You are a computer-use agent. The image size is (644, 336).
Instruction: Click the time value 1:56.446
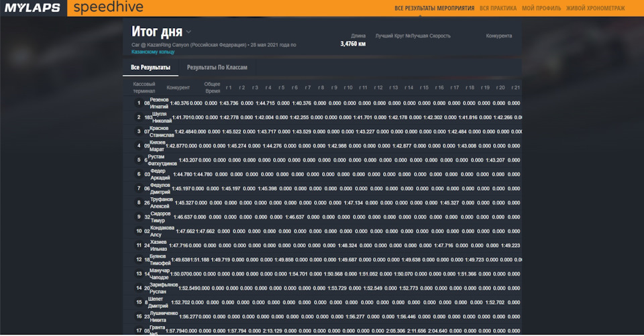pos(406,317)
